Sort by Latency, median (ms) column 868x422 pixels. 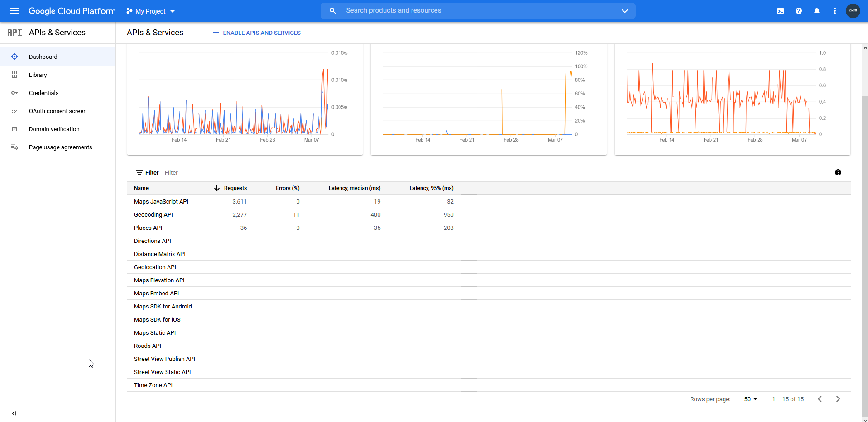tap(355, 188)
